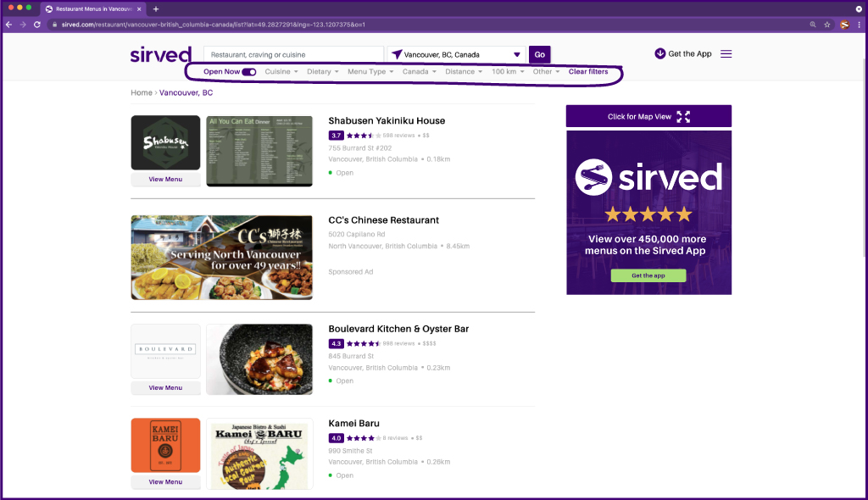Image resolution: width=868 pixels, height=500 pixels.
Task: Click Shabusen's 3.7 rating badge
Action: click(336, 136)
